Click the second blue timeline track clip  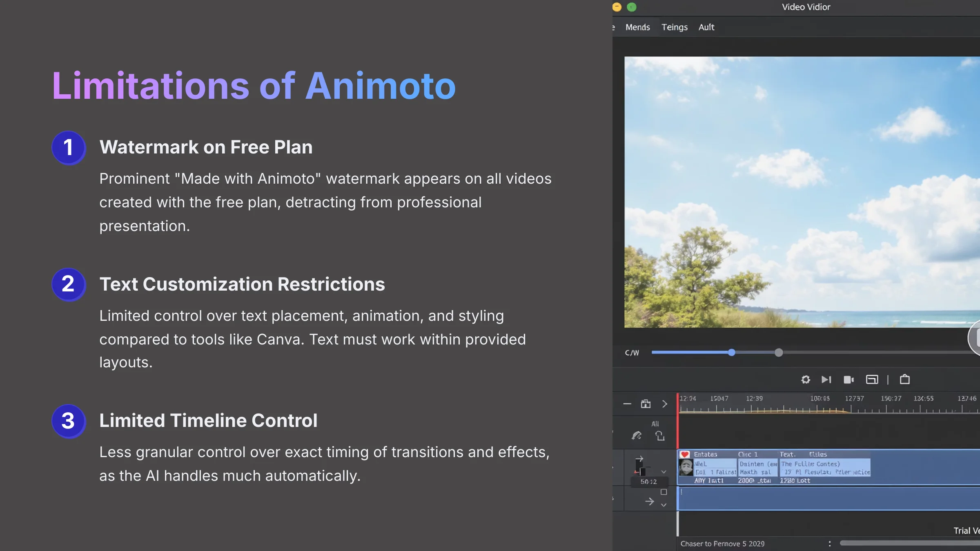[829, 498]
